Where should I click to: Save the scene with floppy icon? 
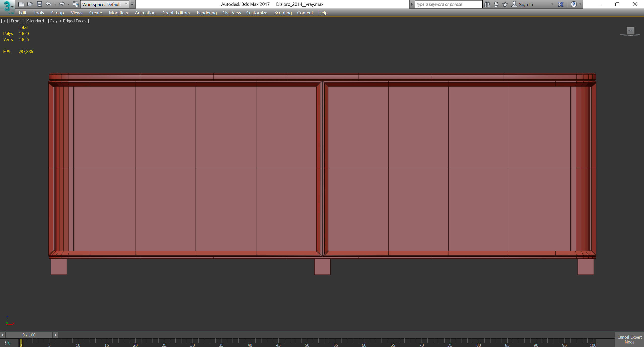pos(39,4)
